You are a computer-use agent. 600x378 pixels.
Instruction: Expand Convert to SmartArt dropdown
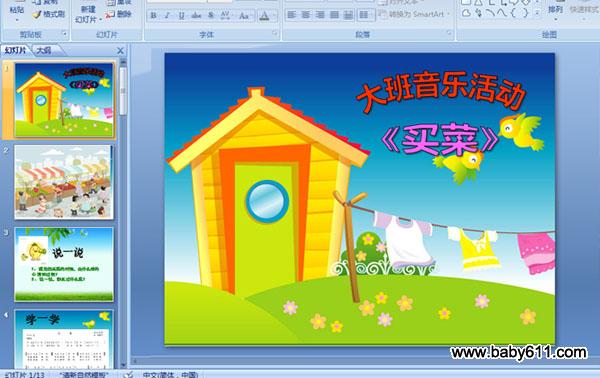click(448, 14)
